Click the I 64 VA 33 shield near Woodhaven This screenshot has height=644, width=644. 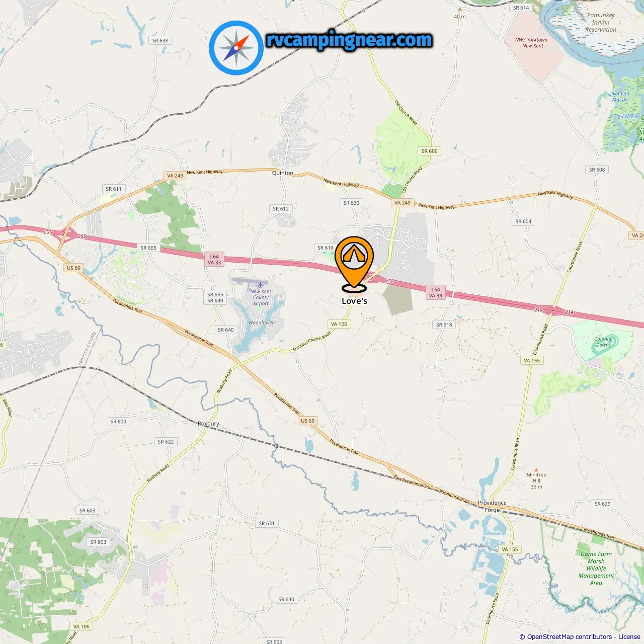214,260
